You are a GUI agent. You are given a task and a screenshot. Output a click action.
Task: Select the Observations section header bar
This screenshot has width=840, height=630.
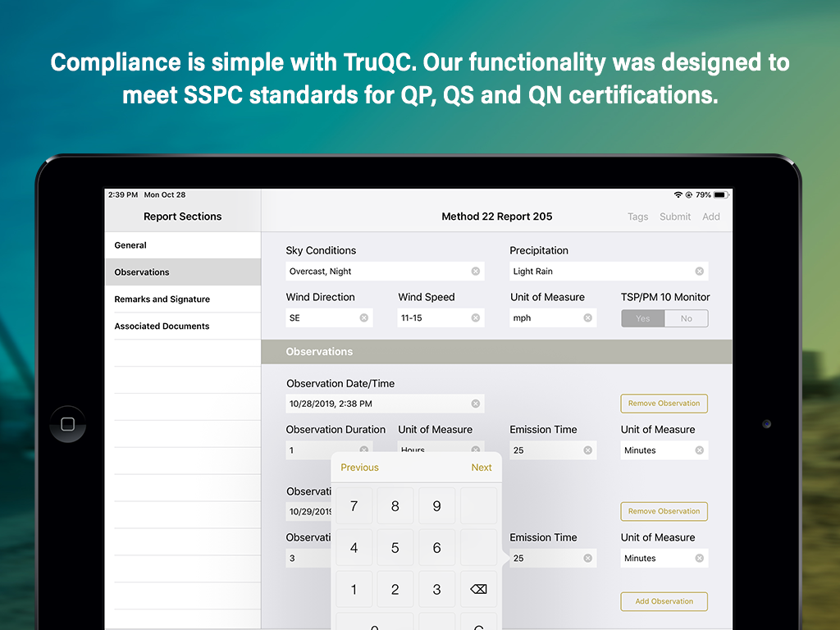(496, 351)
